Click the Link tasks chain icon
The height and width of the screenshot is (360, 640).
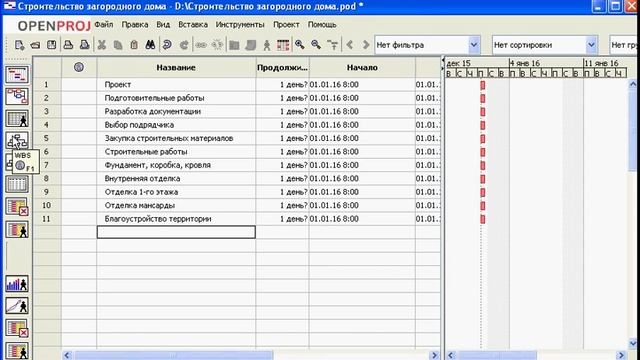tap(201, 45)
